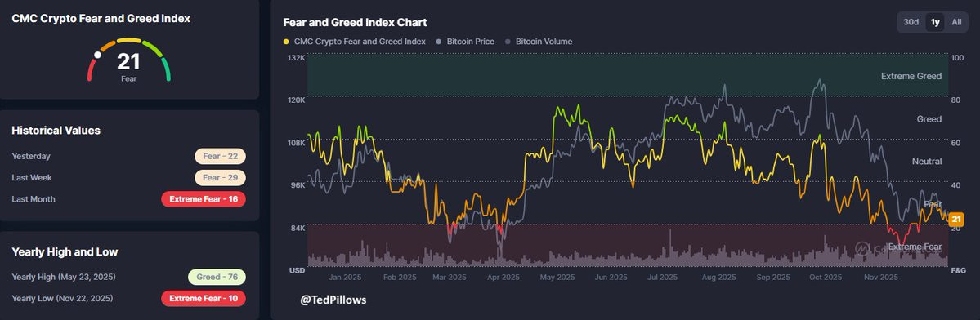980x320 pixels.
Task: Switch chart range to 30d
Action: tap(911, 22)
